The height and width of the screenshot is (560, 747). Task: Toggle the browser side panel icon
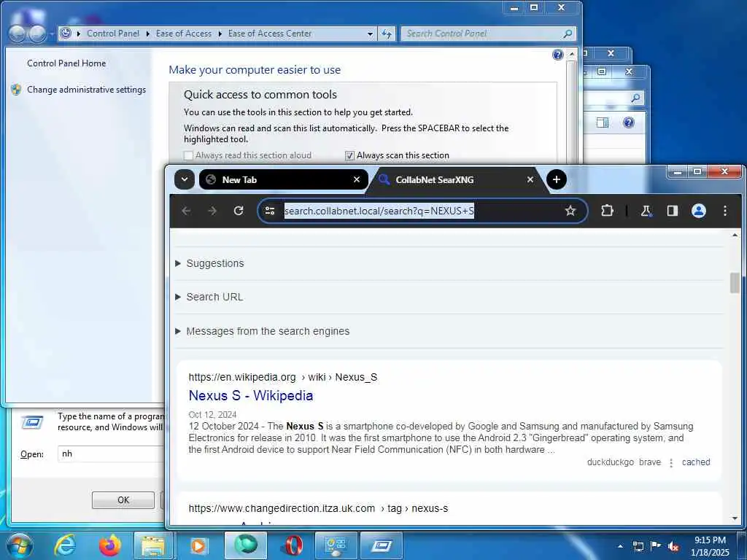click(x=672, y=211)
